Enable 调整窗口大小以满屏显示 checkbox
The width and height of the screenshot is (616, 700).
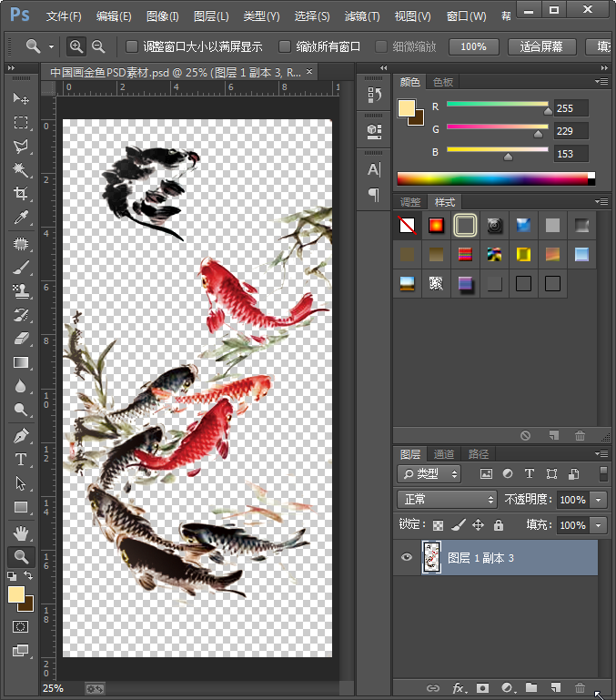132,46
